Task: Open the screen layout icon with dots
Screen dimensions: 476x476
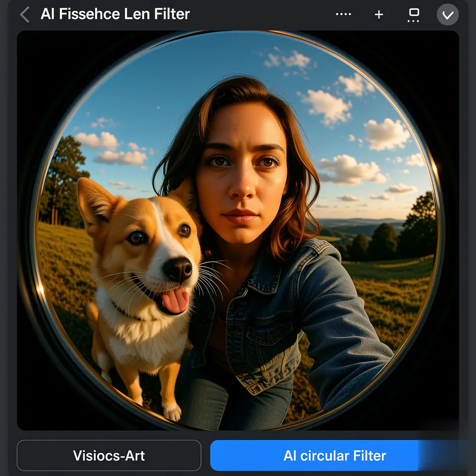Action: pos(414,15)
